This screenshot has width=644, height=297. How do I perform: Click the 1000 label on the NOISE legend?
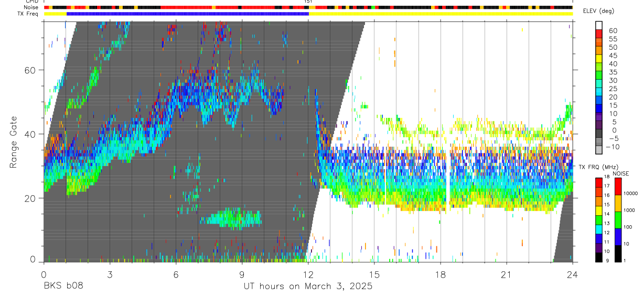tap(629, 210)
